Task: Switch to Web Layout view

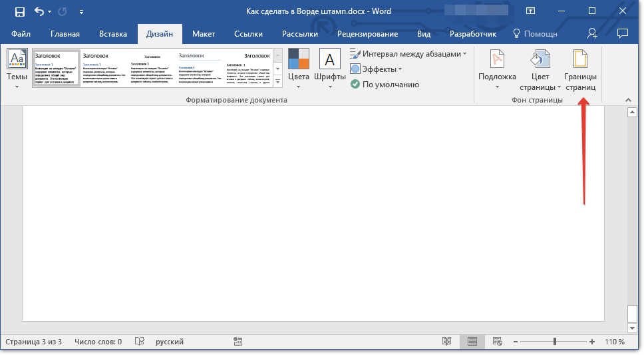Action: click(x=498, y=342)
